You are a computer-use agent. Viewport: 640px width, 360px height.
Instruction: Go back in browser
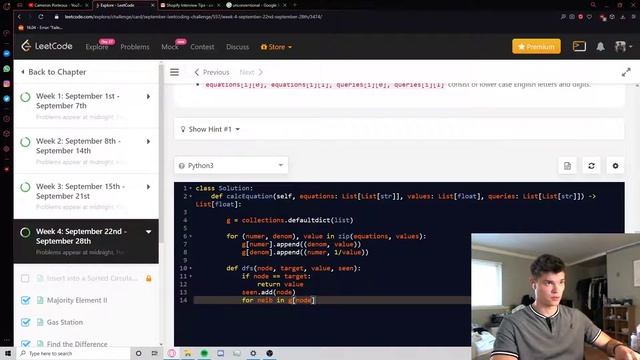pos(19,17)
